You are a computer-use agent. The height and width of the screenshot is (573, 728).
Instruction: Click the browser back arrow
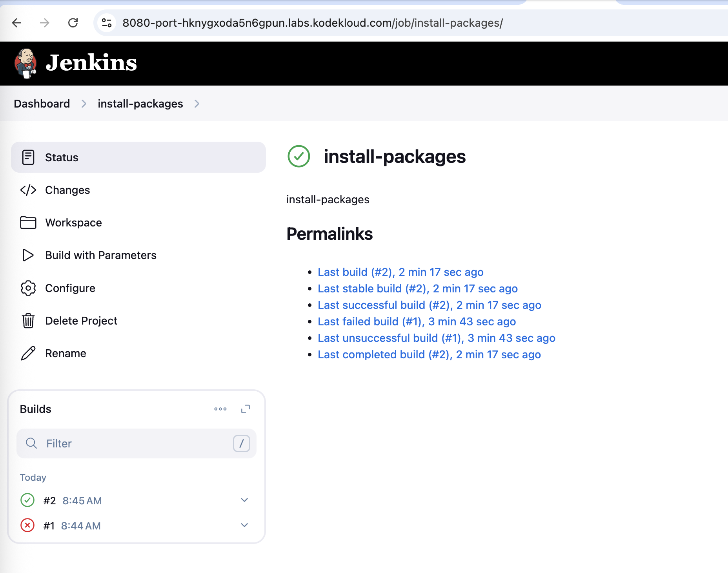click(17, 23)
